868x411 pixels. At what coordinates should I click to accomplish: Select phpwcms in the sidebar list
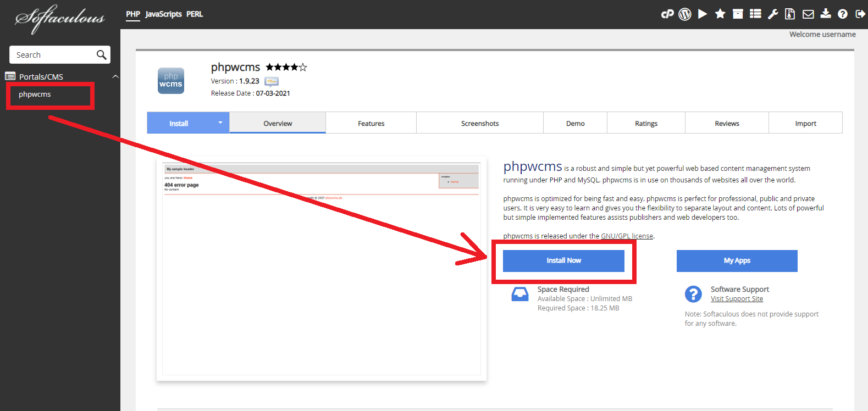(x=35, y=95)
